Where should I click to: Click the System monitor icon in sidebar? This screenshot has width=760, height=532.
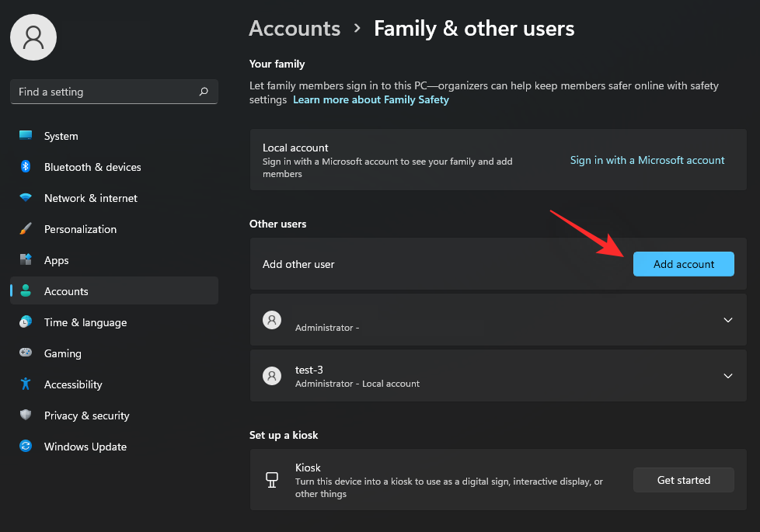click(26, 136)
